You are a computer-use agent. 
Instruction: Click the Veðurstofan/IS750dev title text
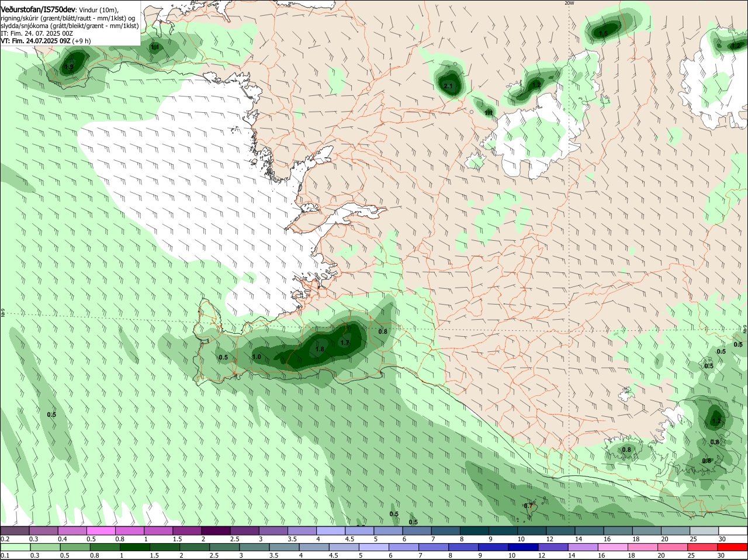pyautogui.click(x=38, y=9)
